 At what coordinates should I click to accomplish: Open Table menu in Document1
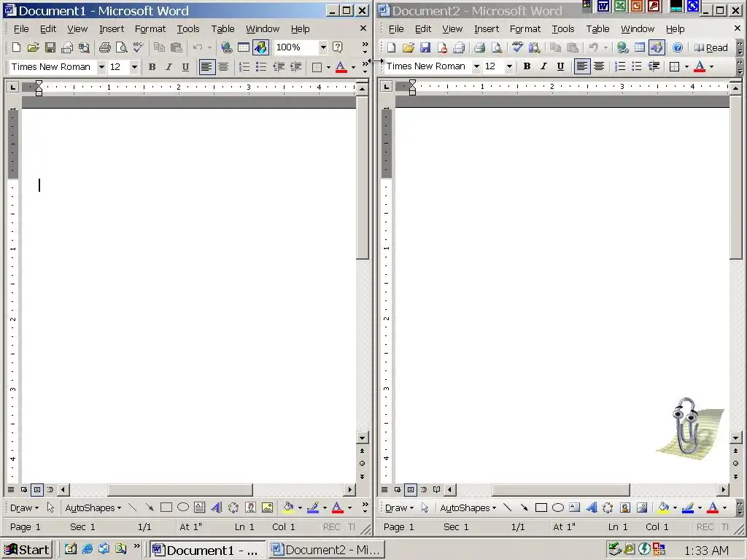point(223,29)
